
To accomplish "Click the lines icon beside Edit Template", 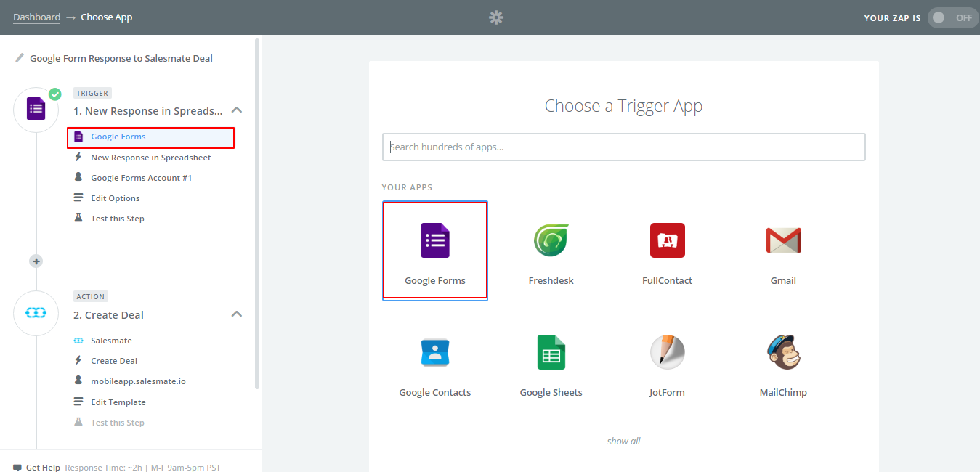I will (x=78, y=402).
